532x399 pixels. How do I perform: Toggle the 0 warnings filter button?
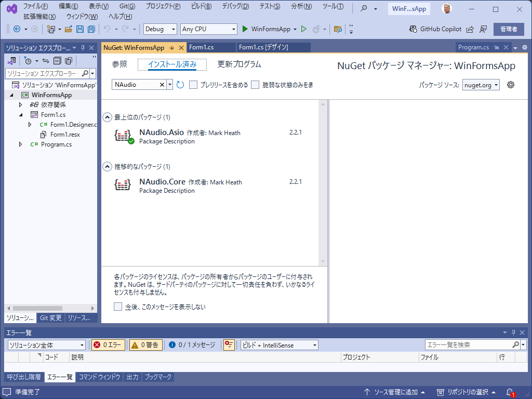tap(146, 345)
